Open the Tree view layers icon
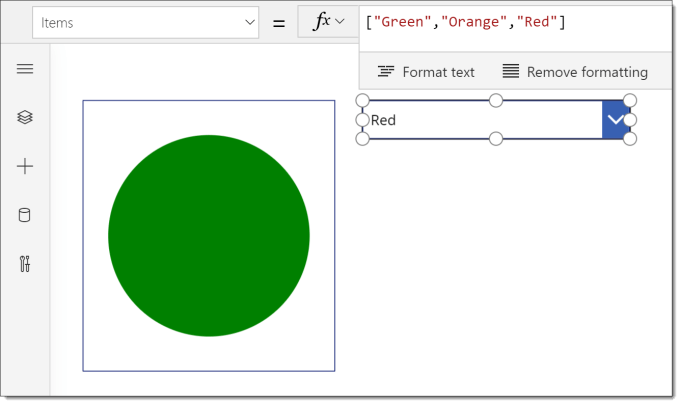 (x=25, y=117)
